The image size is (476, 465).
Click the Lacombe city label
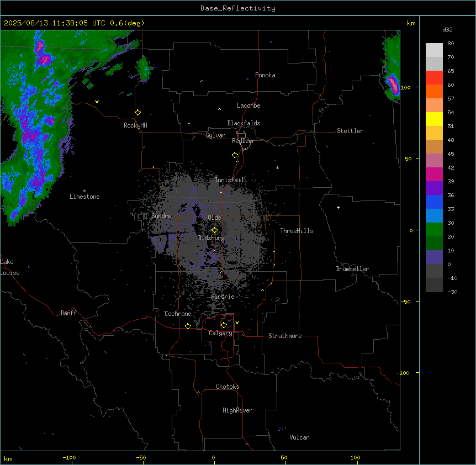248,105
